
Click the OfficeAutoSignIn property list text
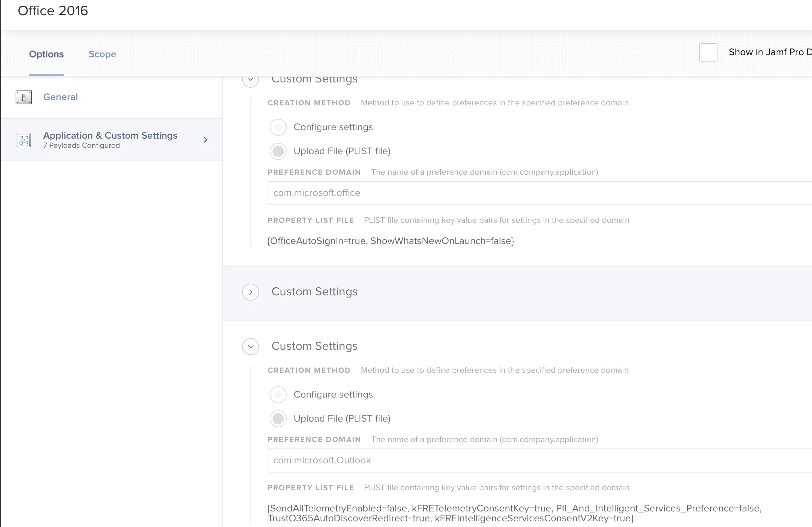pos(391,241)
